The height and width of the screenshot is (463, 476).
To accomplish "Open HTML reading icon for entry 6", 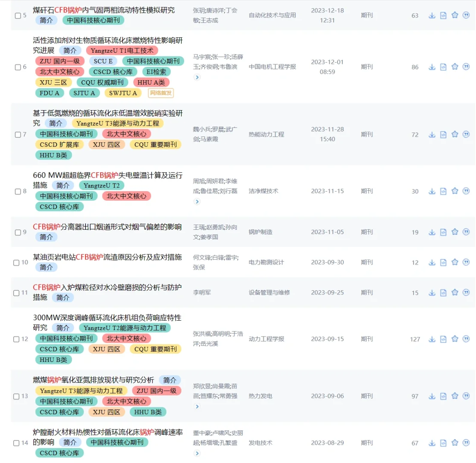I will coord(443,67).
